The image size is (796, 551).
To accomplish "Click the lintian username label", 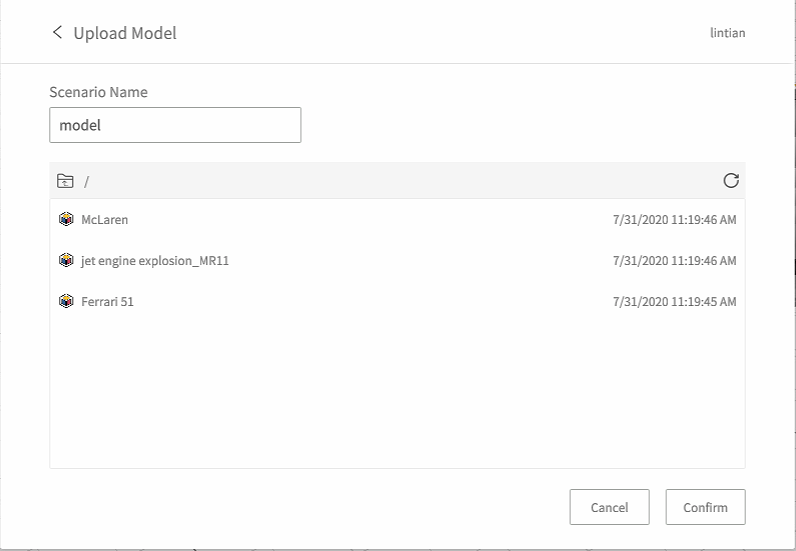I will (x=727, y=33).
